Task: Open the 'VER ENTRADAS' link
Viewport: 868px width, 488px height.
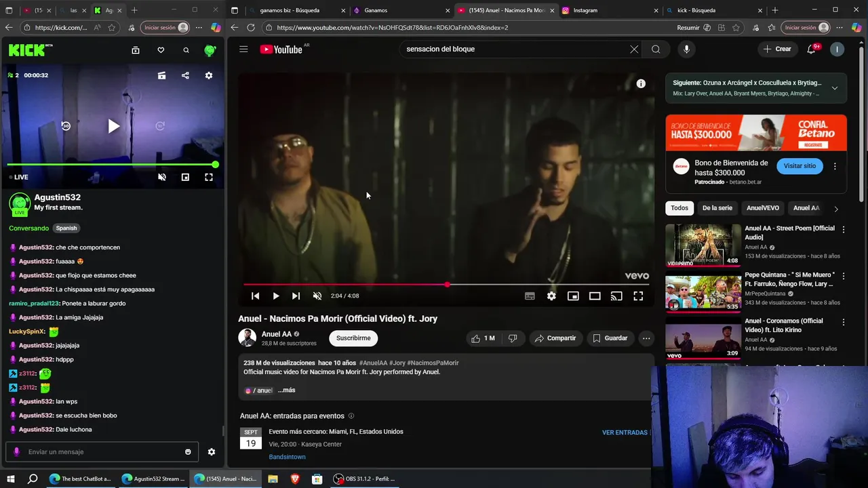Action: [625, 432]
